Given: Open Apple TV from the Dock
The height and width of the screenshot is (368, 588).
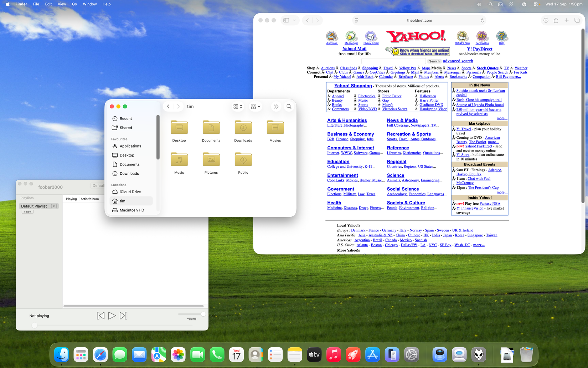Looking at the screenshot, I should coord(314,355).
